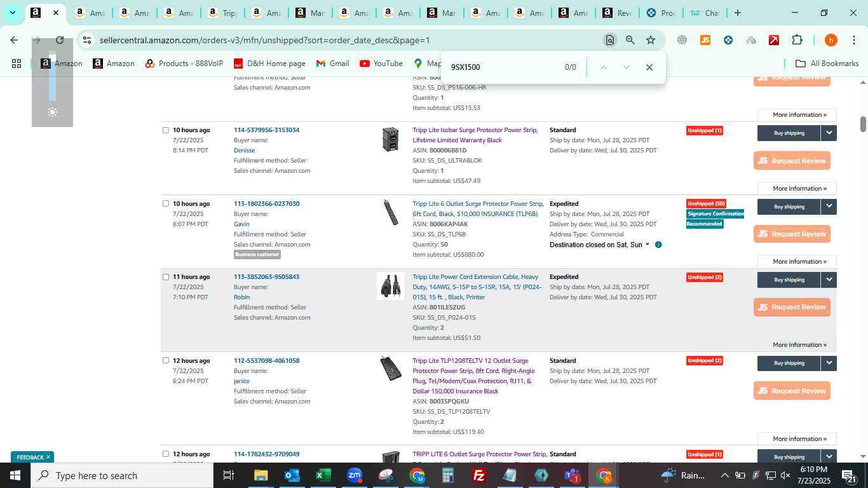Viewport: 868px width, 488px height.
Task: Request Review for Denisse order
Action: (x=792, y=161)
